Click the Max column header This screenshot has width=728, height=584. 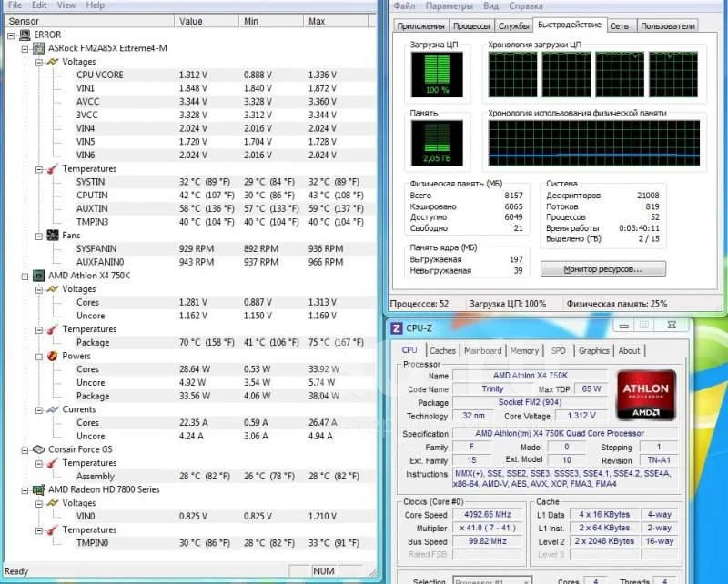pyautogui.click(x=335, y=21)
